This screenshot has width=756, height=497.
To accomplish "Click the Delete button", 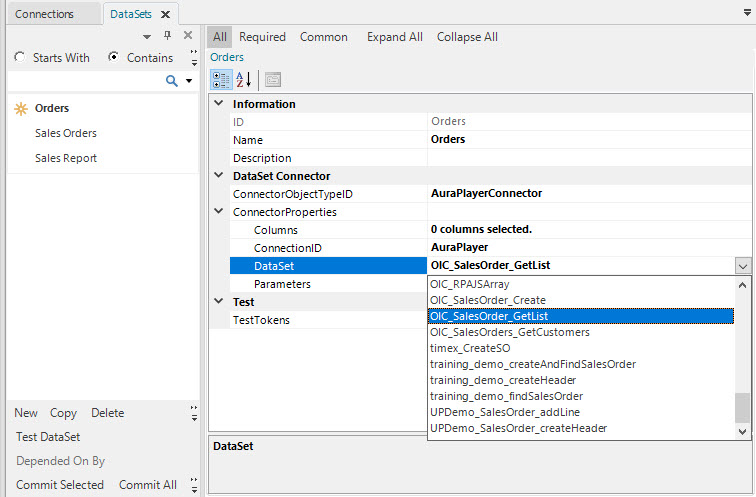I will pyautogui.click(x=108, y=413).
